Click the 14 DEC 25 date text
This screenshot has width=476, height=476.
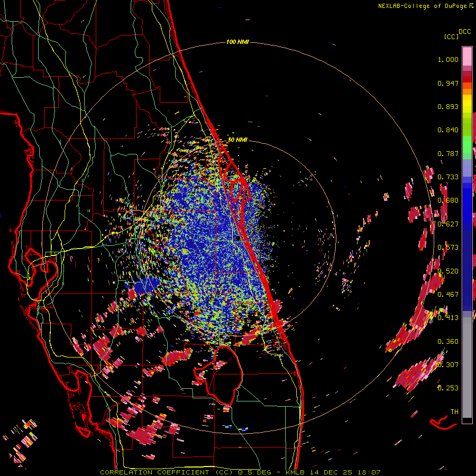point(330,472)
